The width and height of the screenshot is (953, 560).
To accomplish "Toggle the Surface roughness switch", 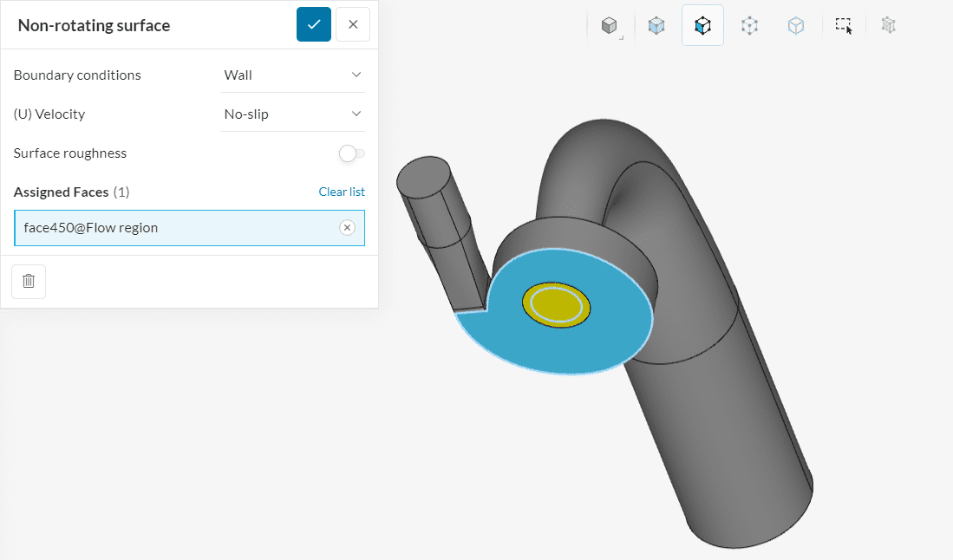I will pyautogui.click(x=351, y=153).
